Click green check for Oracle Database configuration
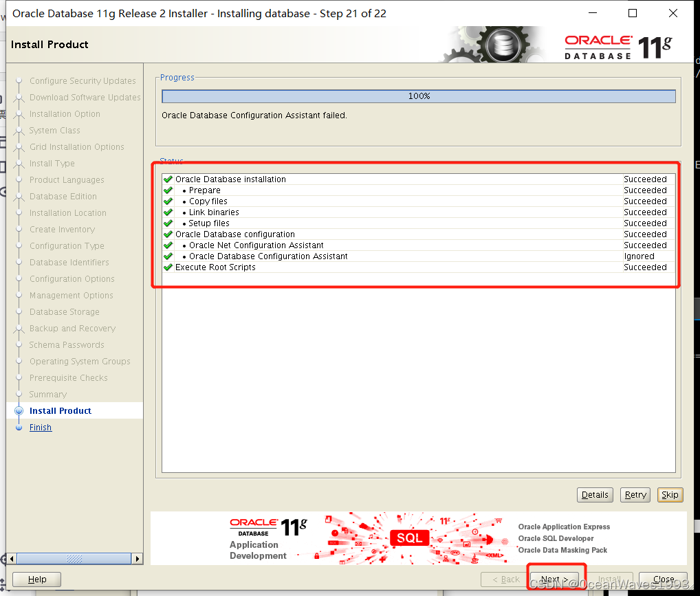 tap(168, 234)
